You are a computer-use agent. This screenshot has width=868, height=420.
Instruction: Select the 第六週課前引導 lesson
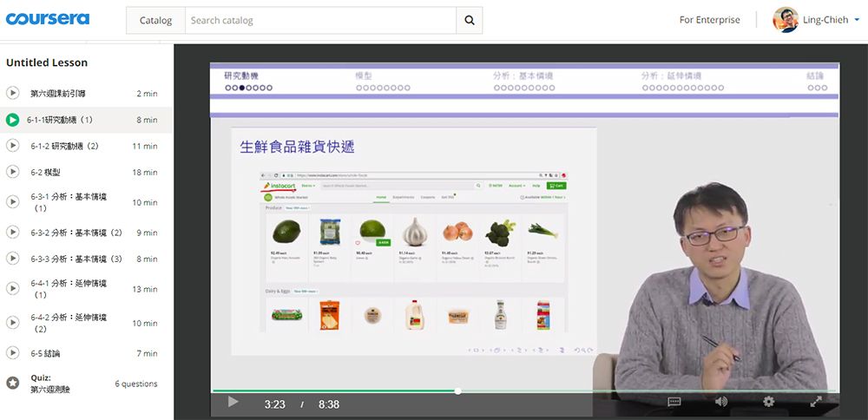(57, 93)
